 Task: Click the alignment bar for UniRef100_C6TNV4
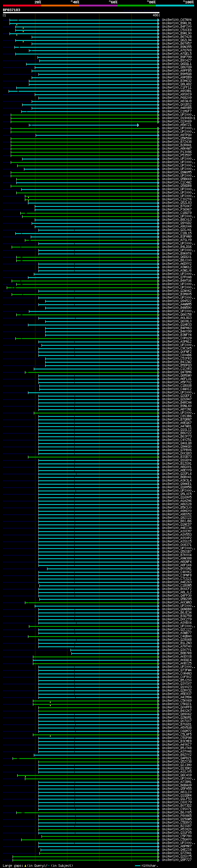(x=84, y=20)
